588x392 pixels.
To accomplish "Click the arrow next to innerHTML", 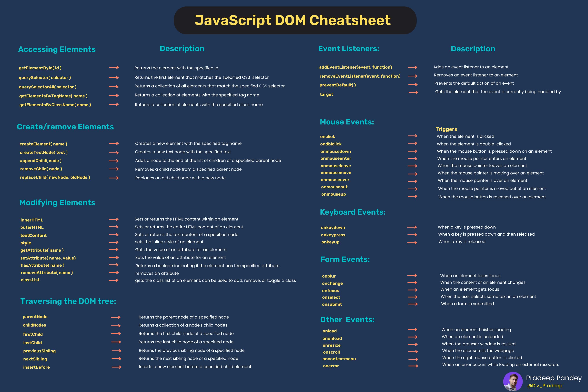I will click(114, 219).
